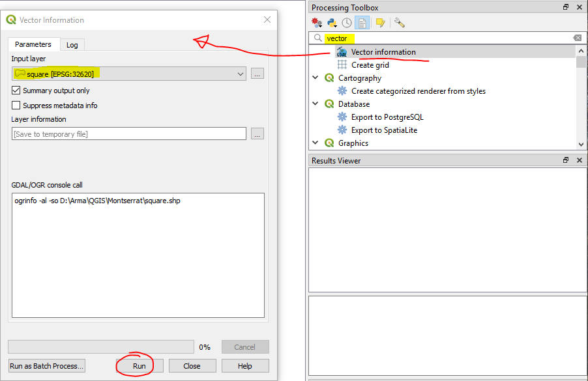Click Run as Batch Process button
Screen dimensions: 588x381
[46, 366]
